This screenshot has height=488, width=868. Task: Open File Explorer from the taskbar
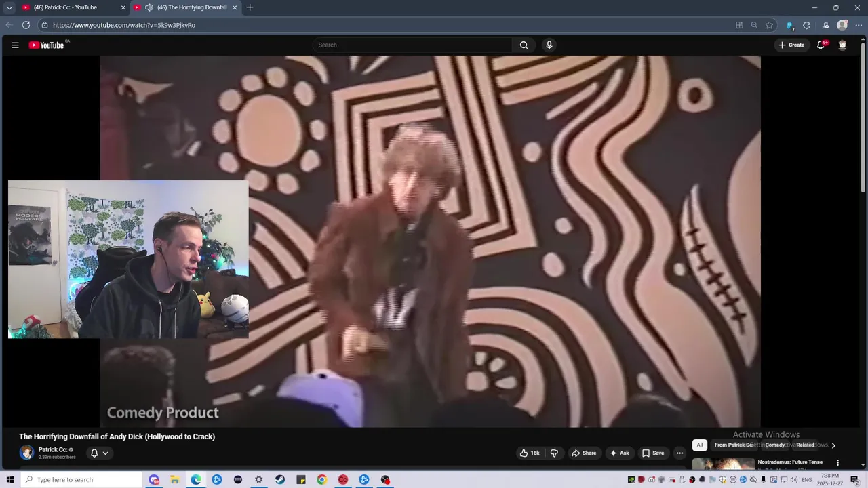click(x=174, y=480)
